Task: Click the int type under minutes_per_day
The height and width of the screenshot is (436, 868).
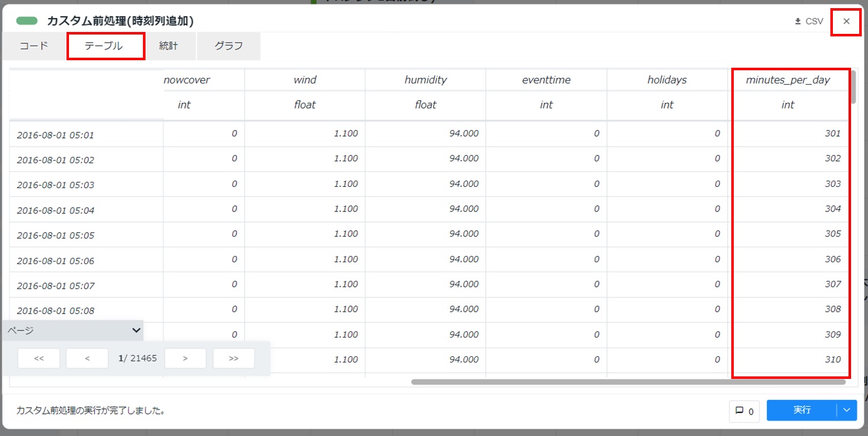Action: pos(788,105)
